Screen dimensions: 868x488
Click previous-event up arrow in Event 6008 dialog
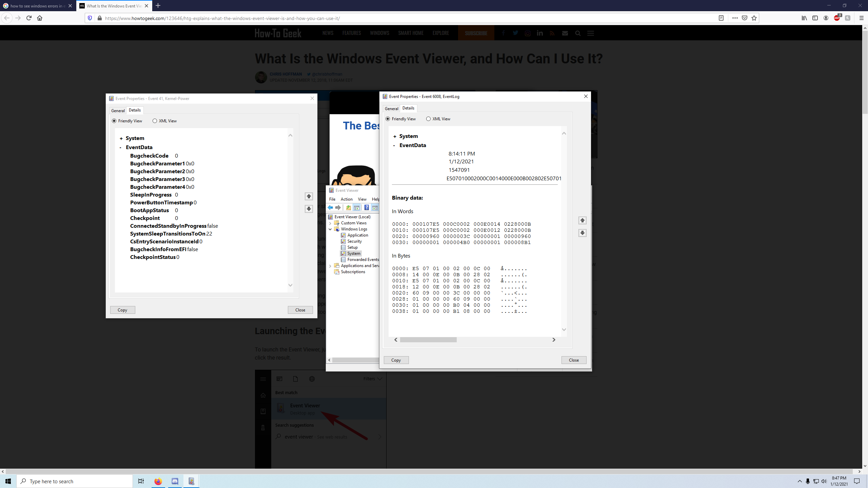pos(583,220)
